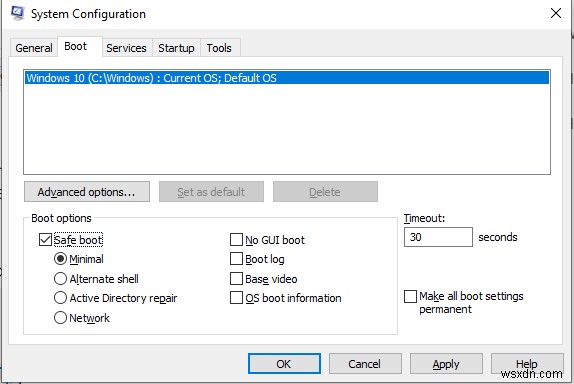Select the Minimal safe boot option
The image size is (574, 384).
pos(60,259)
